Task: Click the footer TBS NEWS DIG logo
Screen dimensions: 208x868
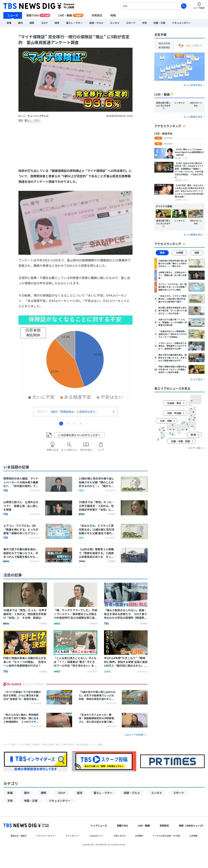Action: (x=26, y=825)
